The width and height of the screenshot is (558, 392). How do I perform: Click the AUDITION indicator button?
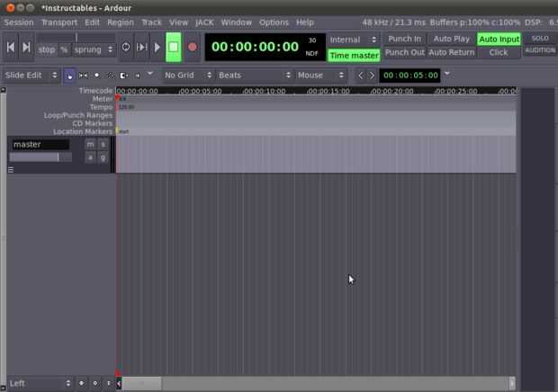point(540,50)
